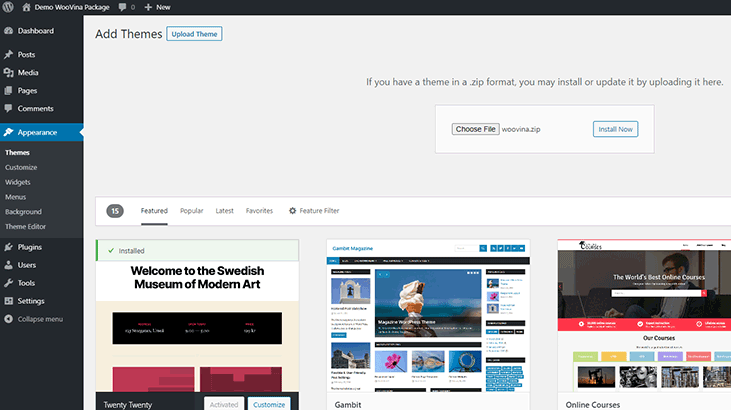731x410 pixels.
Task: Click the Gambit preview search icon
Action: (x=483, y=248)
